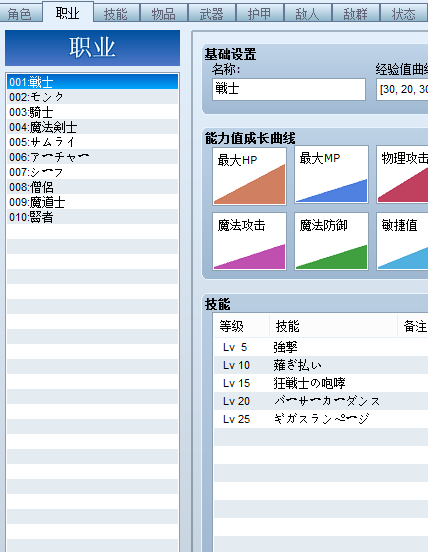Open the 魔法防御 growth curve
The image size is (428, 552).
tap(332, 241)
